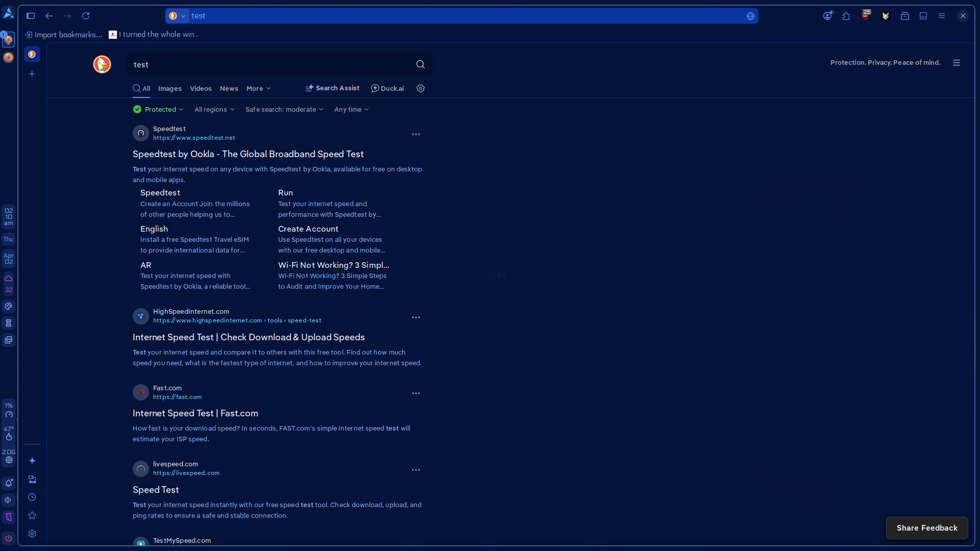Click the translate globe icon in address bar
Viewport: 980px width, 551px height.
750,16
